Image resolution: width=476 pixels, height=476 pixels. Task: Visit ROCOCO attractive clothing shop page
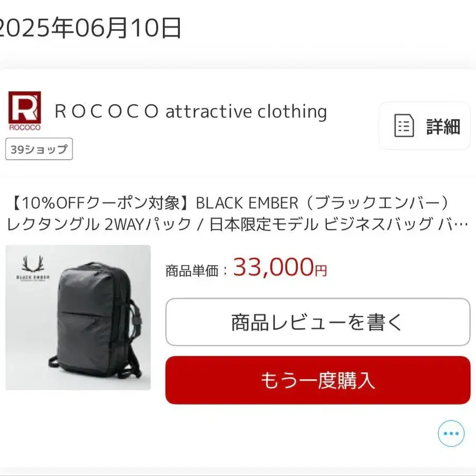[190, 112]
